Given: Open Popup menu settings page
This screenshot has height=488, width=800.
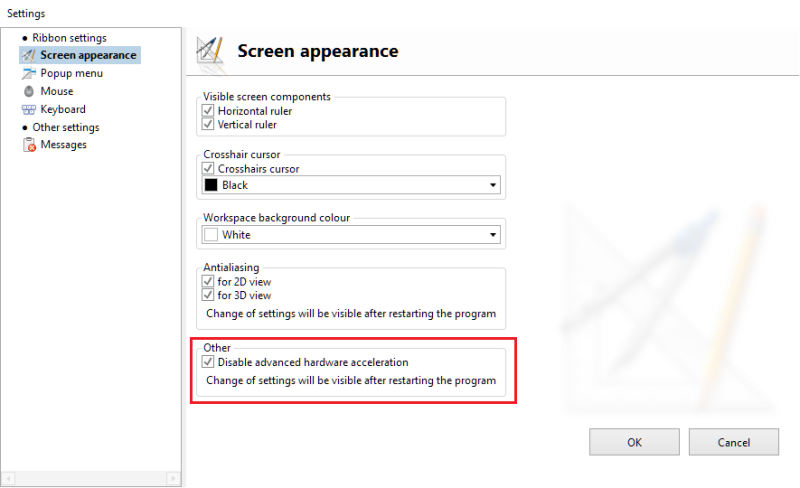Looking at the screenshot, I should tap(71, 74).
